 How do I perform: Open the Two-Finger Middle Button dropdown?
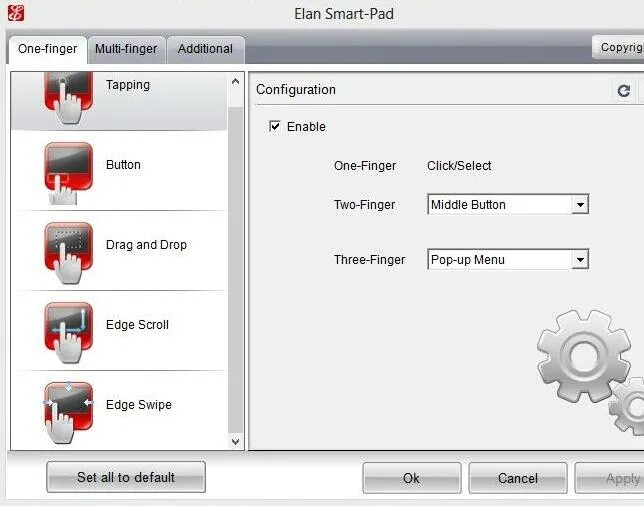tap(508, 204)
